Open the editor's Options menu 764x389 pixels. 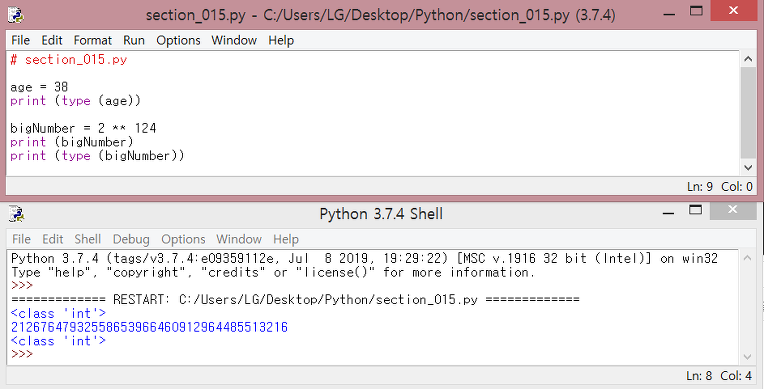click(178, 40)
